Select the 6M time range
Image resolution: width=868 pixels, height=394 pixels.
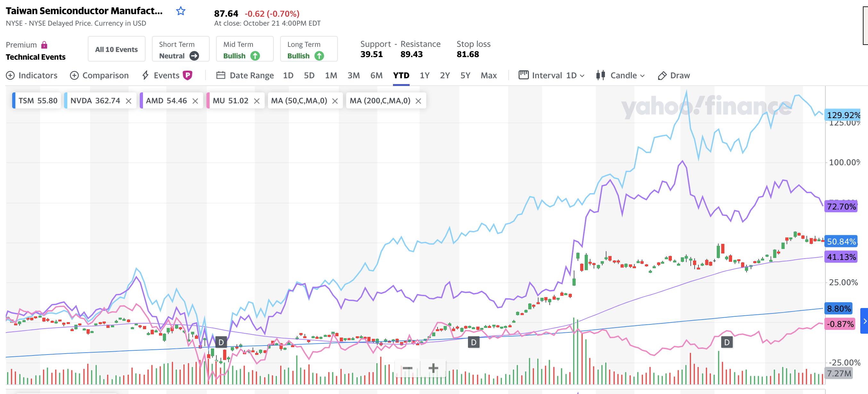pos(376,75)
